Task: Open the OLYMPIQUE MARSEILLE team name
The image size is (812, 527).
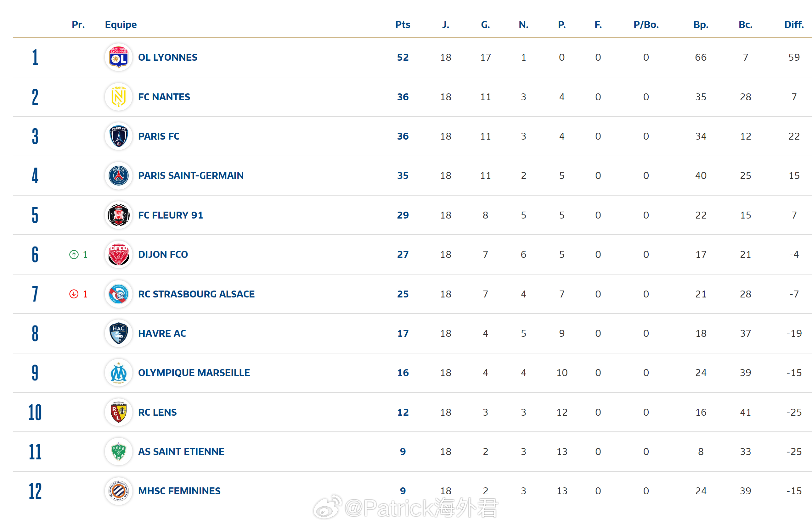Action: (x=194, y=373)
